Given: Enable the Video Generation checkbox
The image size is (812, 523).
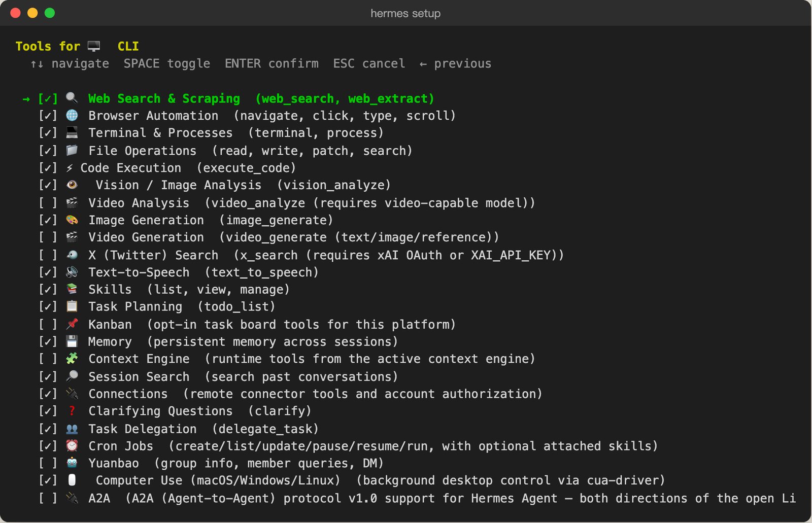Looking at the screenshot, I should tap(48, 237).
